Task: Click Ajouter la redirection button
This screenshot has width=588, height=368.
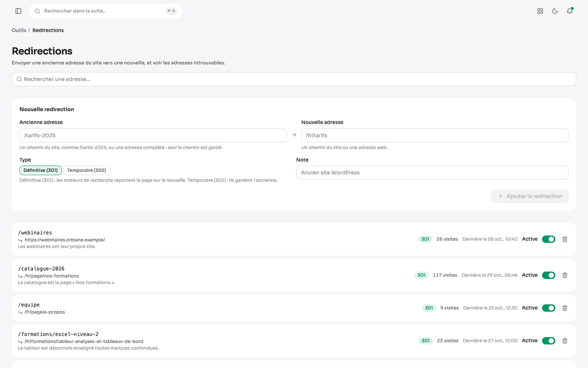Action: [x=530, y=196]
